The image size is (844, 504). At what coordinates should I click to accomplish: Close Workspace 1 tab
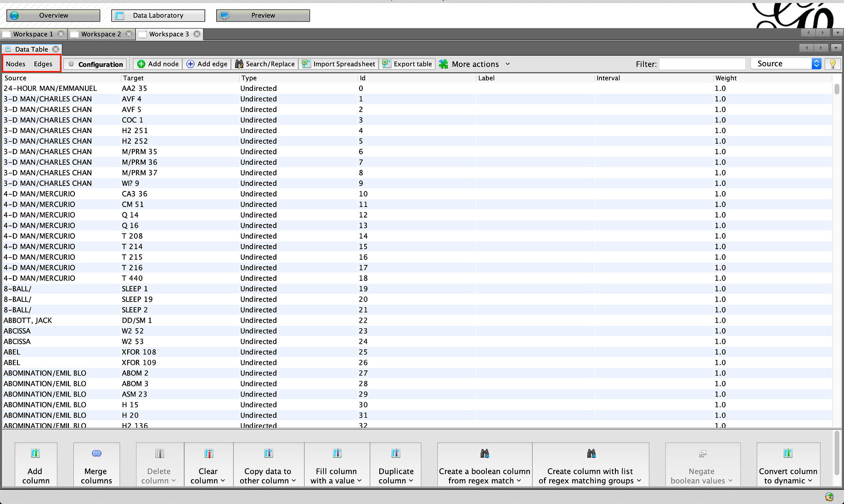pyautogui.click(x=61, y=34)
